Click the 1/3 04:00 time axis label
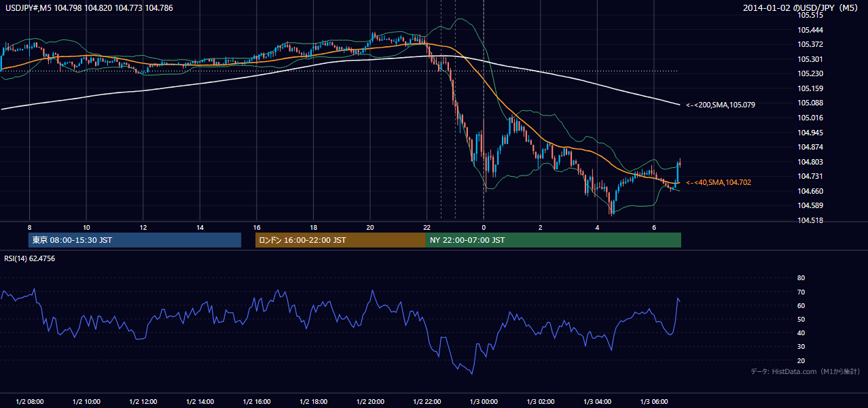Viewport: 868px width, 408px height. click(597, 402)
